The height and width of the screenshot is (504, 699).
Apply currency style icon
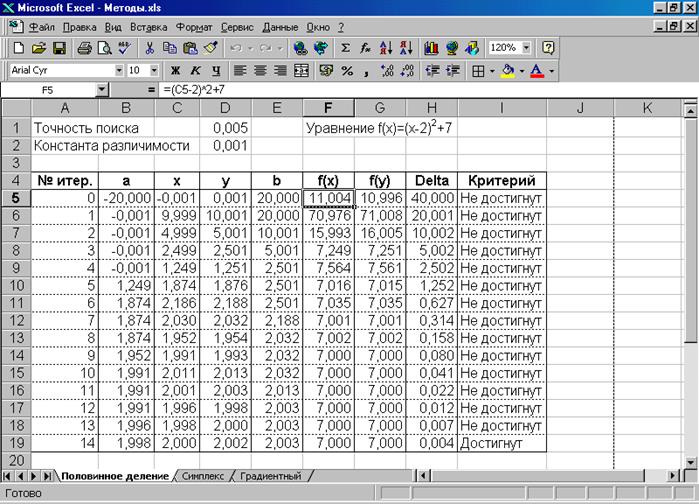coord(326,70)
